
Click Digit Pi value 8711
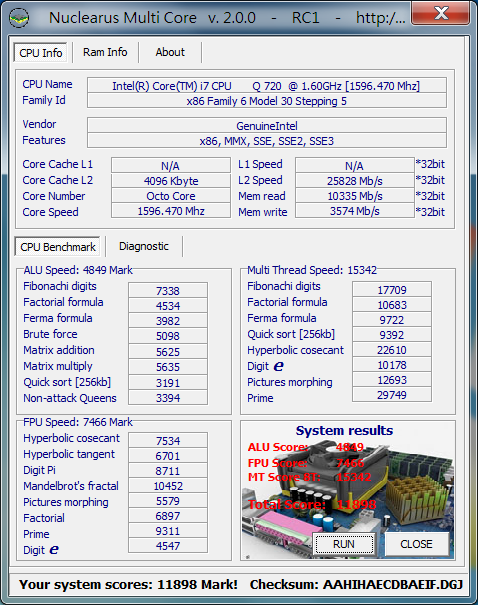[x=168, y=471]
